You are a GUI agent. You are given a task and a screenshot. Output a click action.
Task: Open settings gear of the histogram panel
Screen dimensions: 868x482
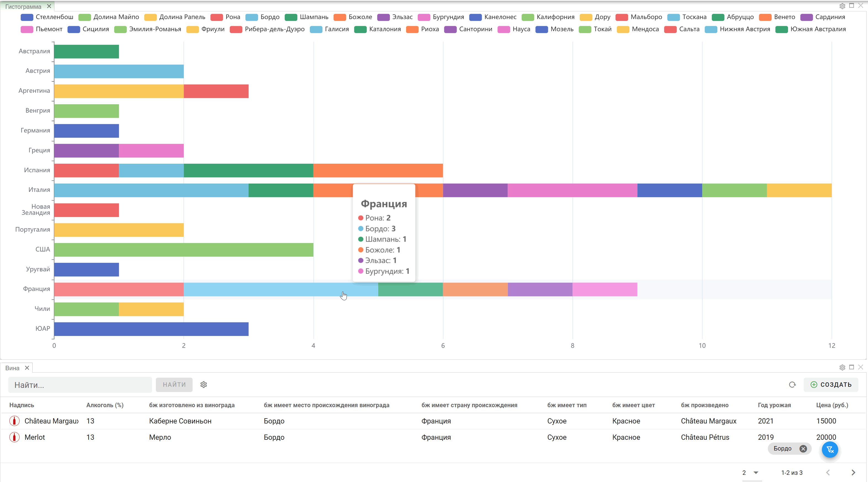click(x=842, y=6)
